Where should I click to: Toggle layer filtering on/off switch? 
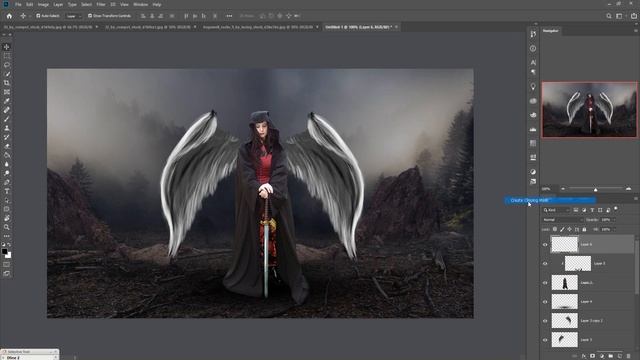tap(616, 209)
